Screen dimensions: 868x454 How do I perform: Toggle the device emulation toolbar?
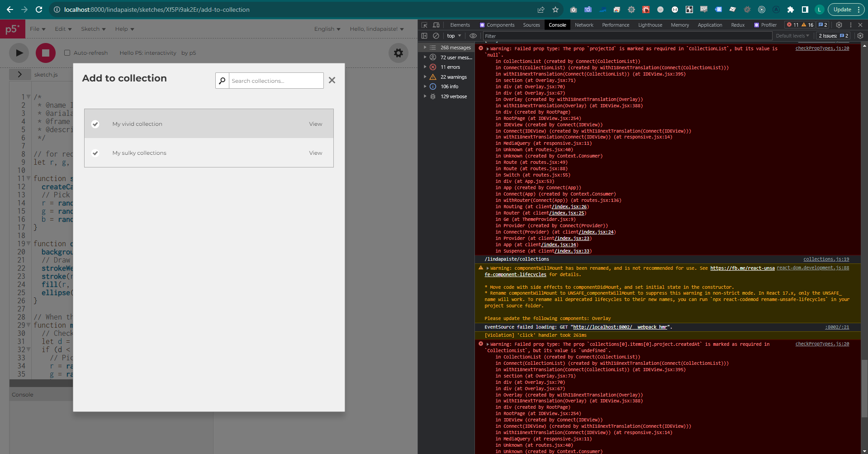coord(436,25)
